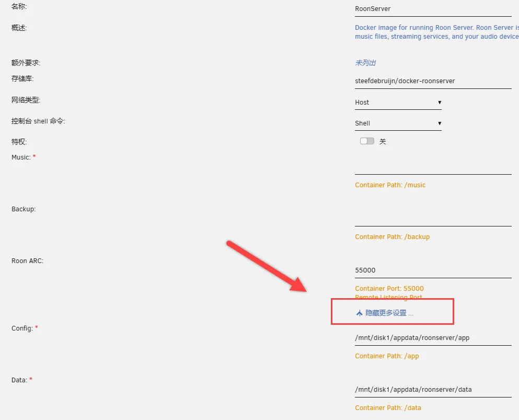Focus the Data path /mnt/disk1/appdata/roonserver/data field

pos(433,390)
